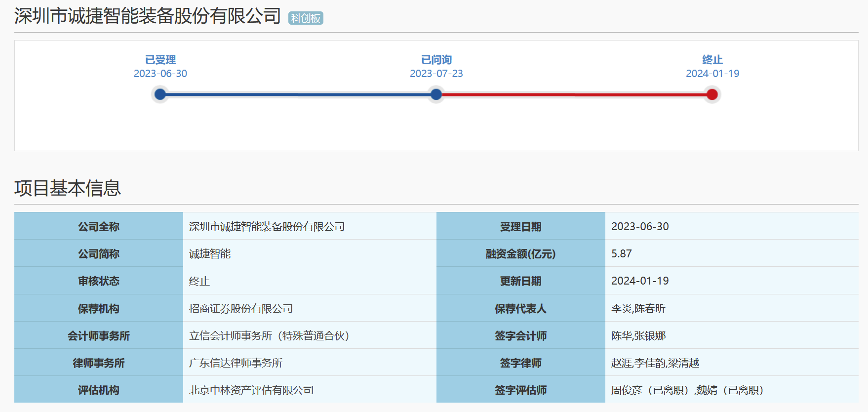This screenshot has height=412, width=868.
Task: Click the 已问询 timeline node dot
Action: 436,94
